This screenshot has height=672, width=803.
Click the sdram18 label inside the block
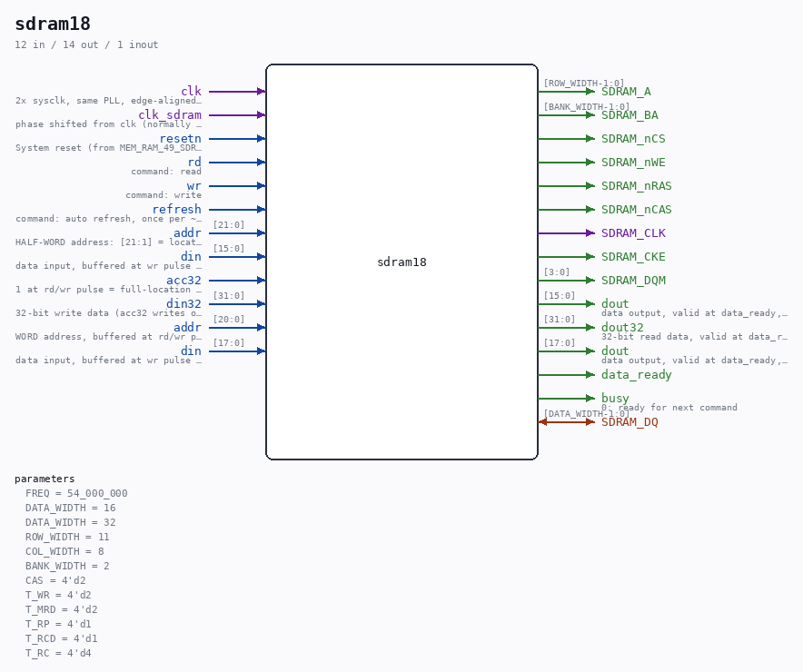point(401,262)
